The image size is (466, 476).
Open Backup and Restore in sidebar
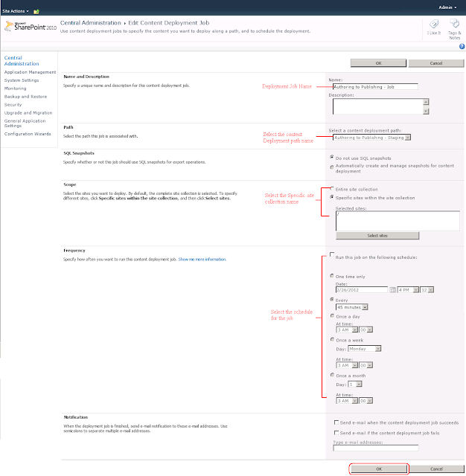[x=25, y=97]
